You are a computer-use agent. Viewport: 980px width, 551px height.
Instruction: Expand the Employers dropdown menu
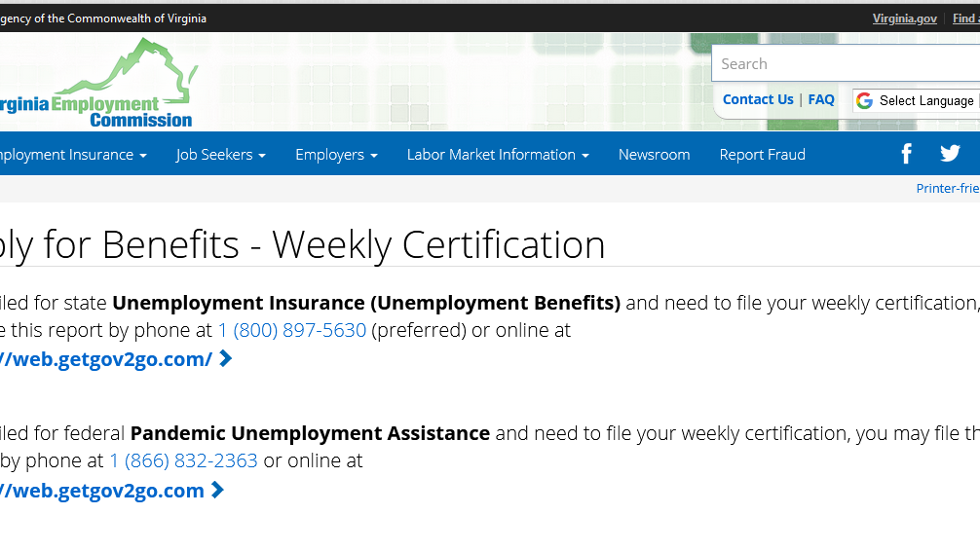336,155
